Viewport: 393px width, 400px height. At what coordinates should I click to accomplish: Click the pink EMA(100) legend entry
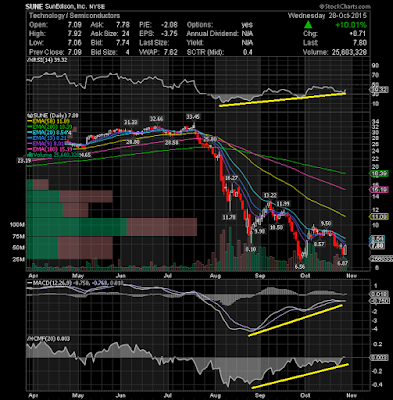50,149
